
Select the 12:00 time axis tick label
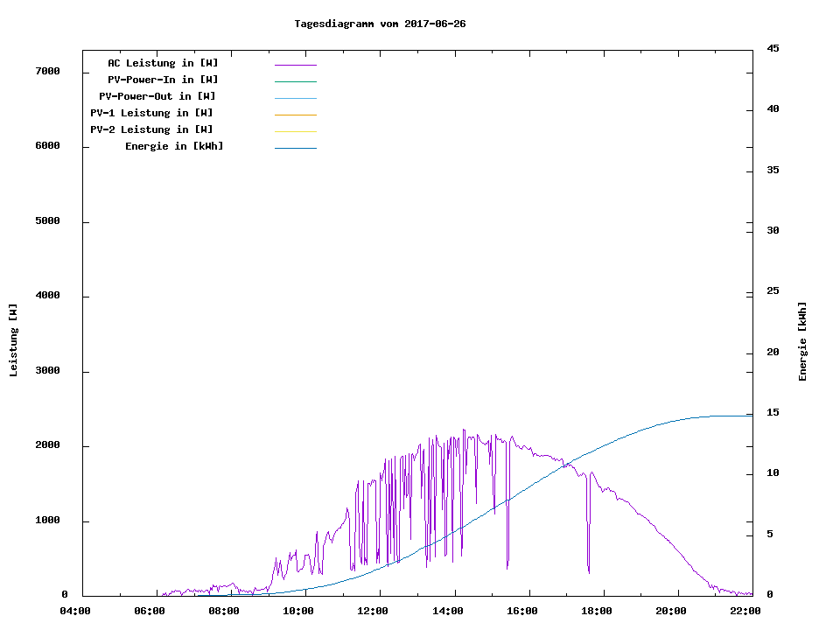tap(374, 611)
